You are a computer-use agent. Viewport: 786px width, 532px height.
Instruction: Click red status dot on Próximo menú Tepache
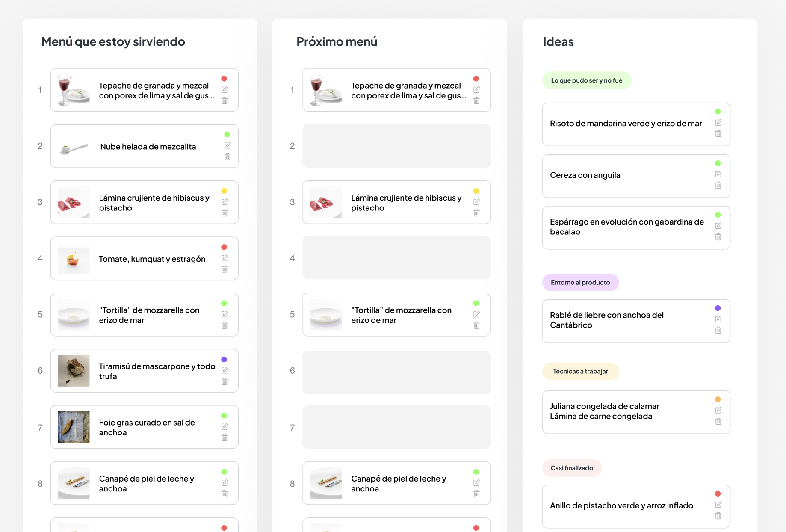[476, 79]
